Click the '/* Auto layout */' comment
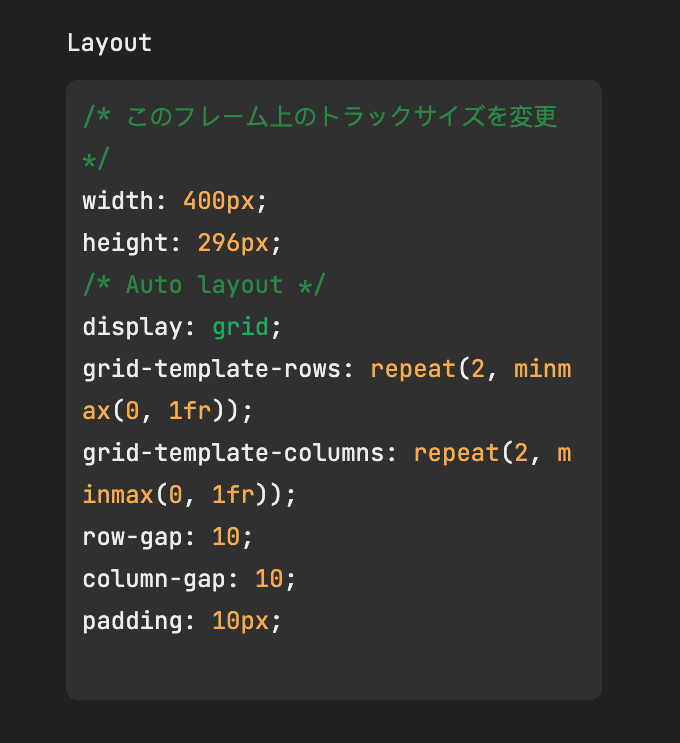680x743 pixels. coord(204,285)
